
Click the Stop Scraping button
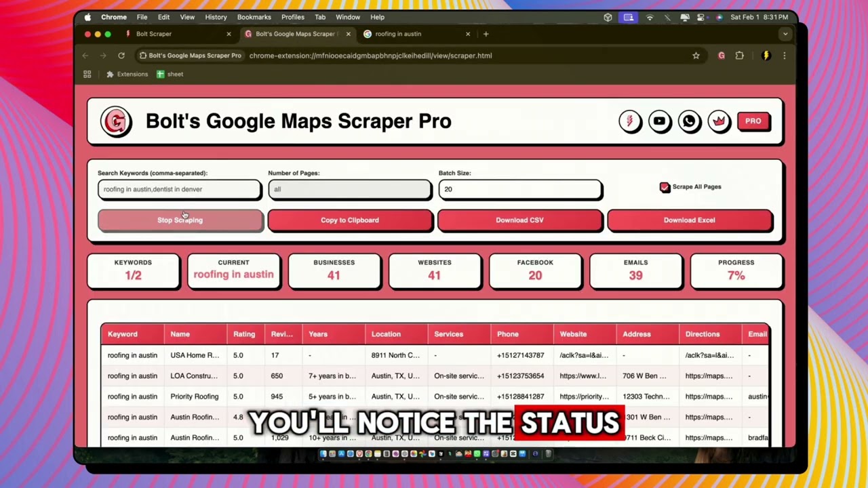coord(180,220)
